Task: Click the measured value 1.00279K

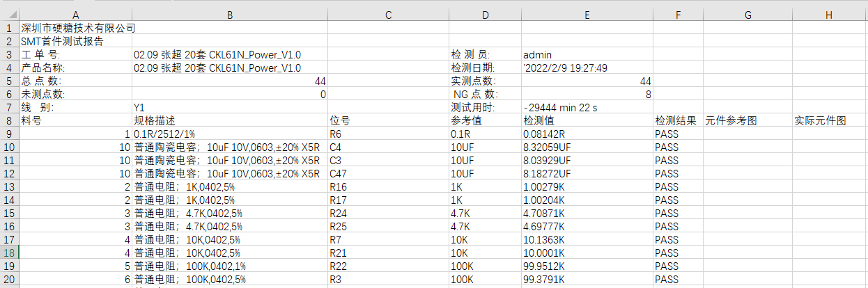Action: 587,186
